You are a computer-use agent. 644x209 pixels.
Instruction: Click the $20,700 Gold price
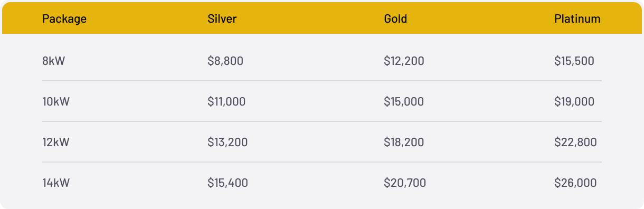pyautogui.click(x=405, y=183)
